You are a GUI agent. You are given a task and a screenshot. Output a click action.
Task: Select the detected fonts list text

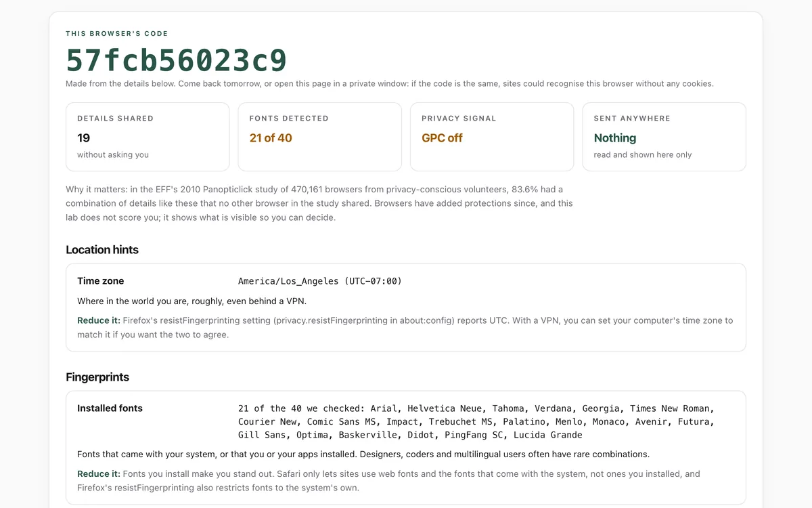point(476,421)
